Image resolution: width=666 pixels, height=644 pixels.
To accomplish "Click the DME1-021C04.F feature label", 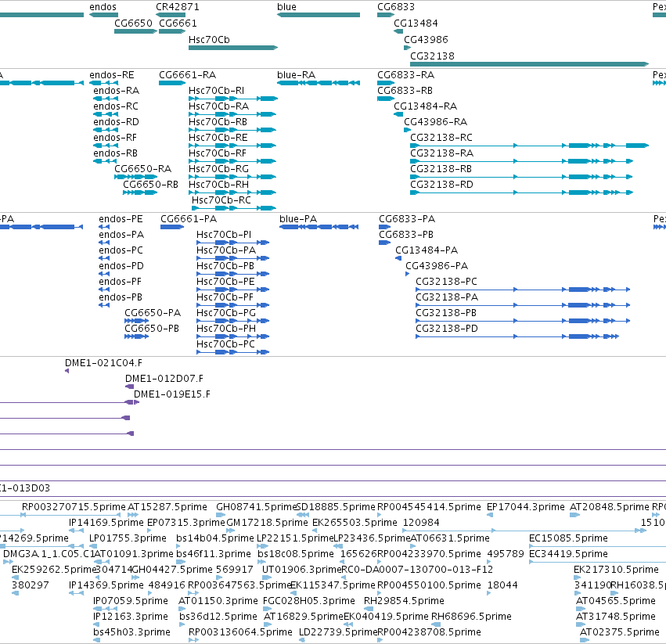I will pos(103,363).
